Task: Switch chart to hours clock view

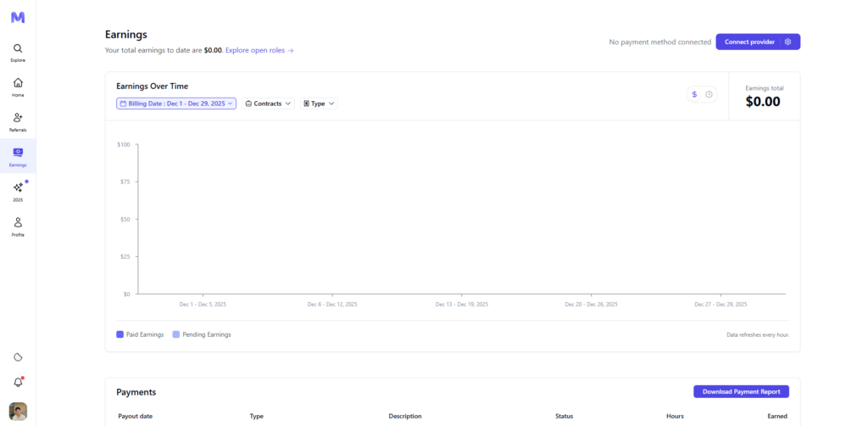Action: coord(709,94)
